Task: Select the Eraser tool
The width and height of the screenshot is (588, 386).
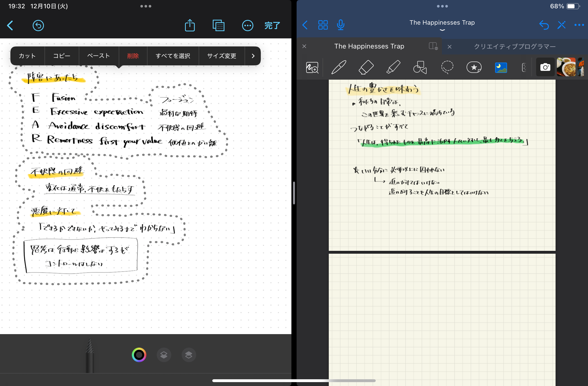Action: click(366, 67)
